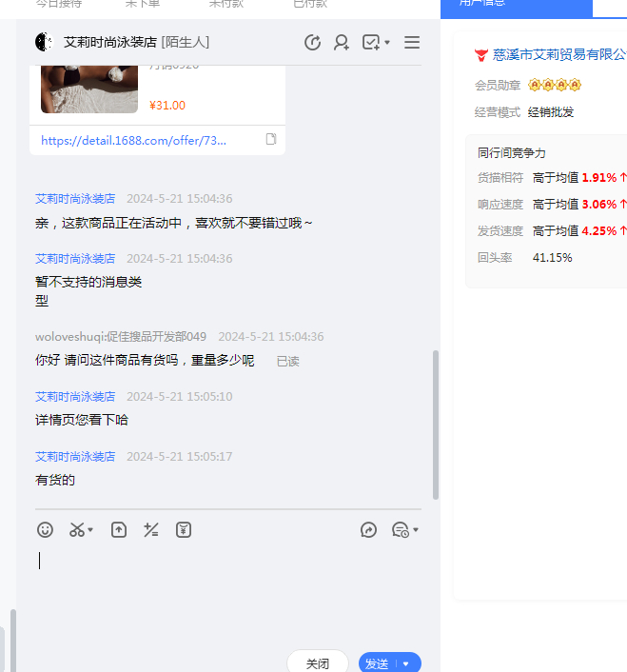Image resolution: width=627 pixels, height=672 pixels.
Task: Click the message 你好 请问这件商品有货吗
Action: [145, 360]
